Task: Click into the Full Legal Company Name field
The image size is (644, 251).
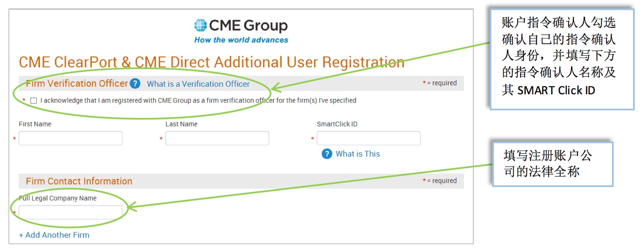Action: [x=70, y=212]
